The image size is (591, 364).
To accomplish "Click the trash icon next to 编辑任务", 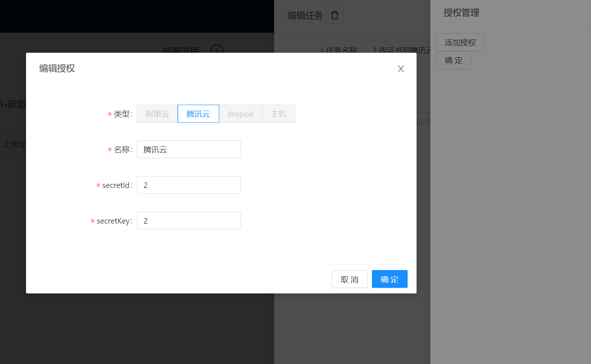I will [x=334, y=15].
